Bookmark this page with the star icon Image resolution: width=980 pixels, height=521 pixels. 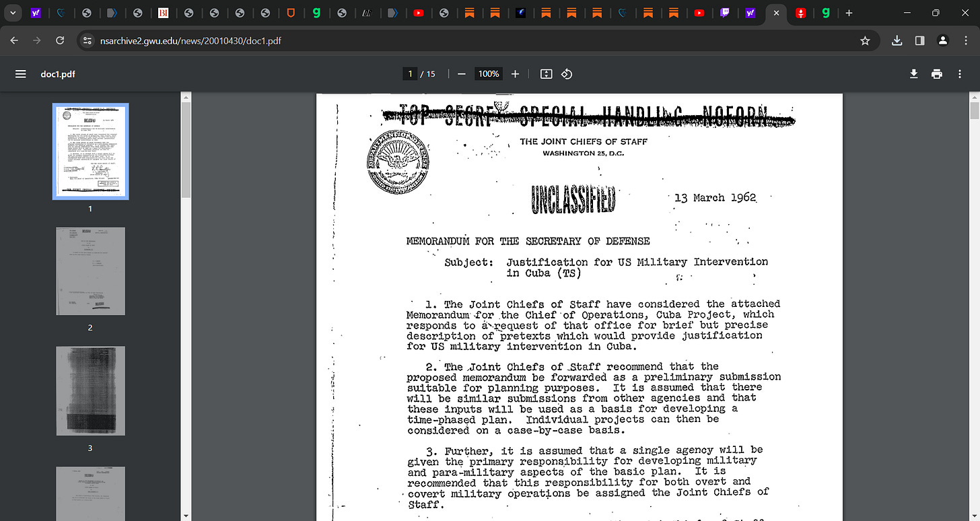tap(865, 40)
